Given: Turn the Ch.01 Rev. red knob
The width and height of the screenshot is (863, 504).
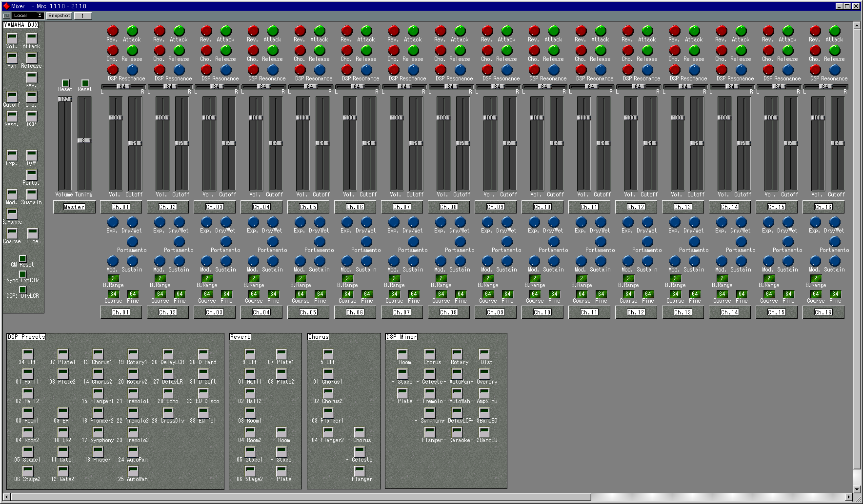Looking at the screenshot, I should [113, 31].
